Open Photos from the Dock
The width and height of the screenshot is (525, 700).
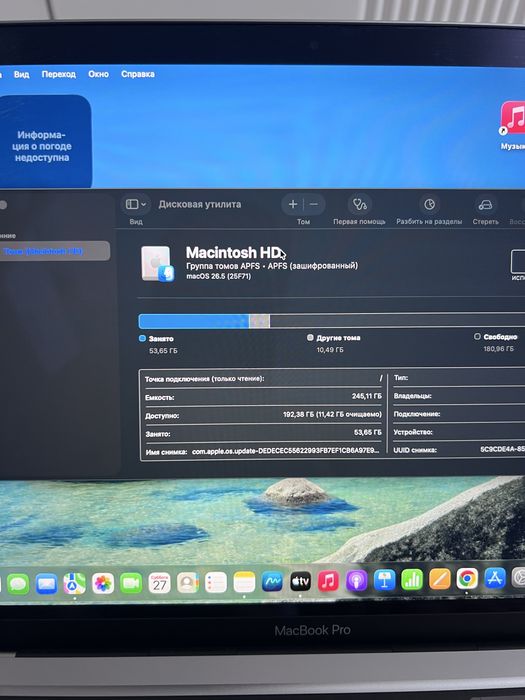(x=103, y=583)
